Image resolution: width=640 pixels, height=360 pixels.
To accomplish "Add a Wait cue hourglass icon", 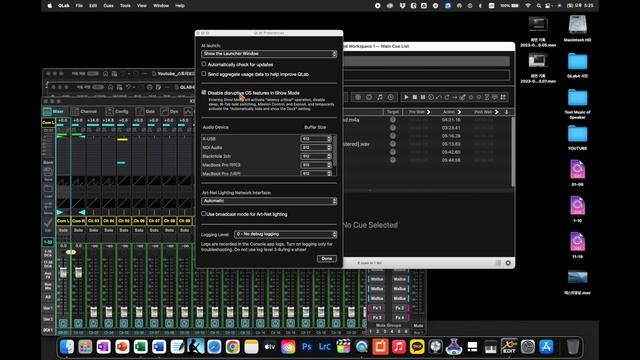I will pos(487,97).
